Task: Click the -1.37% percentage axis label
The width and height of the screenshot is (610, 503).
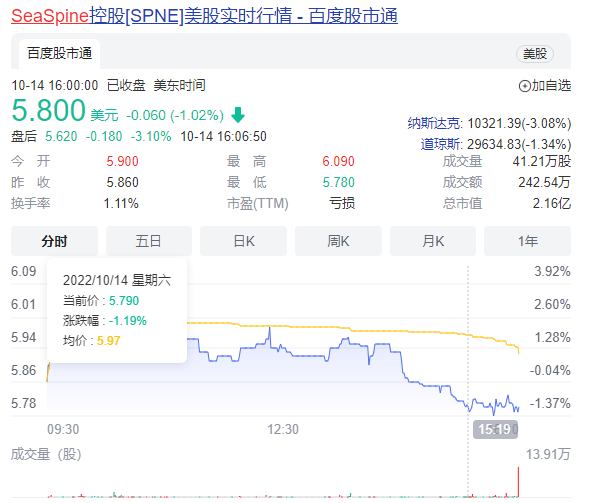Action: click(x=550, y=403)
